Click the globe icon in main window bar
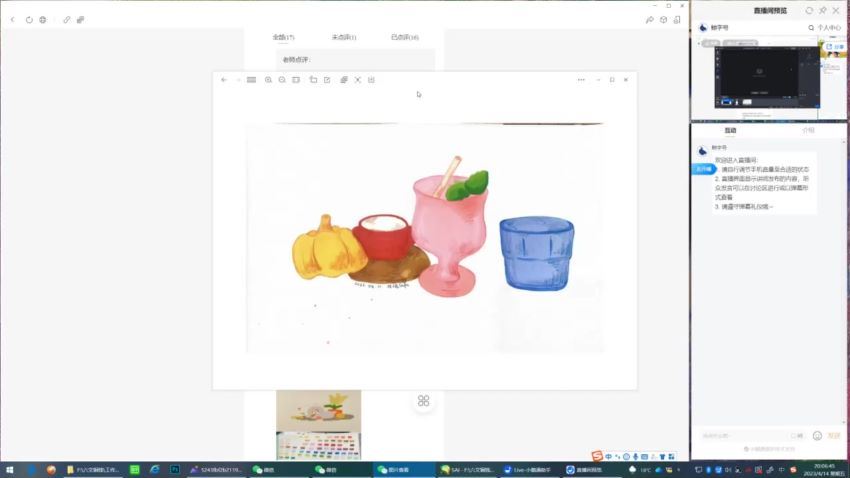 click(x=43, y=20)
